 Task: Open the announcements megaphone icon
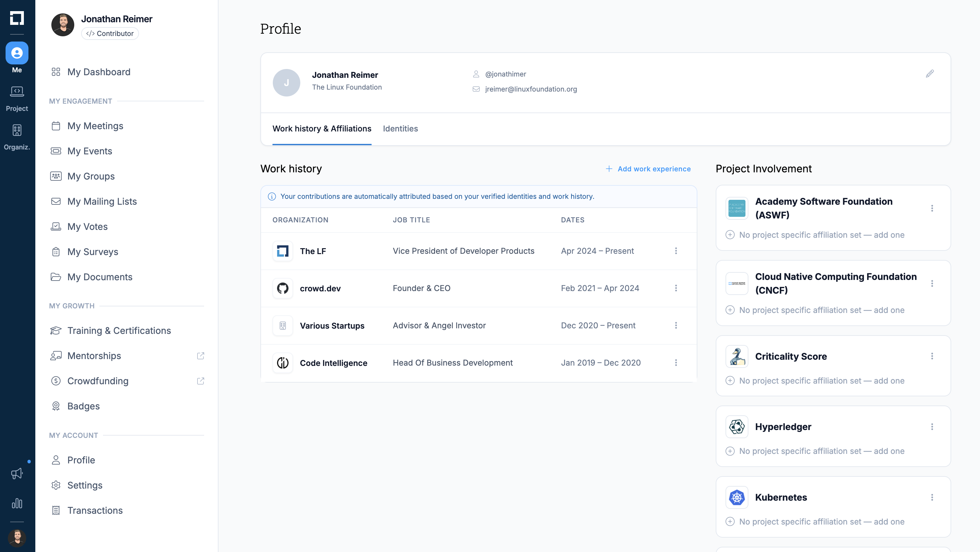17,473
